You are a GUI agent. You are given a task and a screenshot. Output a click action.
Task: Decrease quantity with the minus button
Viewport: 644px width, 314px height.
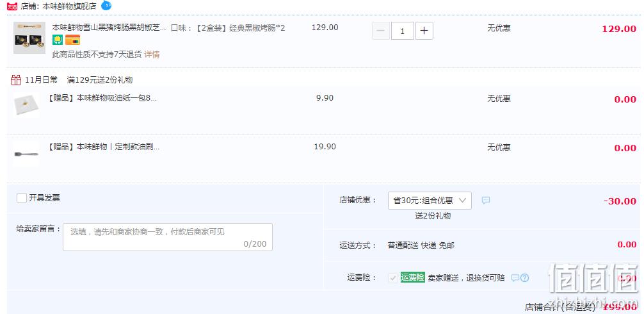[x=381, y=31]
